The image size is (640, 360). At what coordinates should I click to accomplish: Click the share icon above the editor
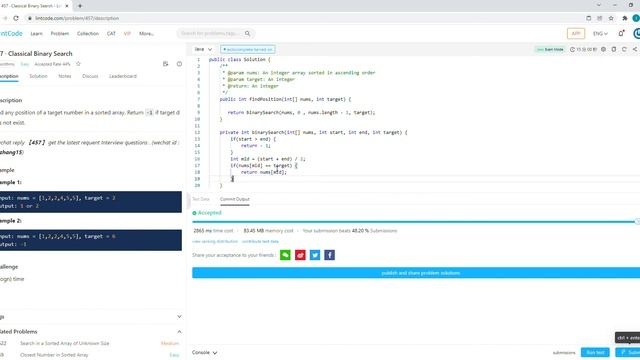pos(635,49)
